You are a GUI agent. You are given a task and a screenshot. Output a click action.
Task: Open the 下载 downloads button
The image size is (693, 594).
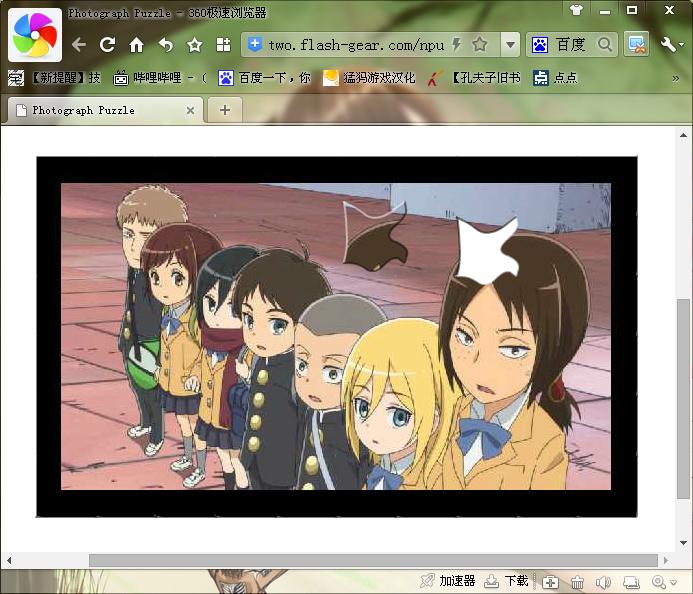tap(507, 581)
